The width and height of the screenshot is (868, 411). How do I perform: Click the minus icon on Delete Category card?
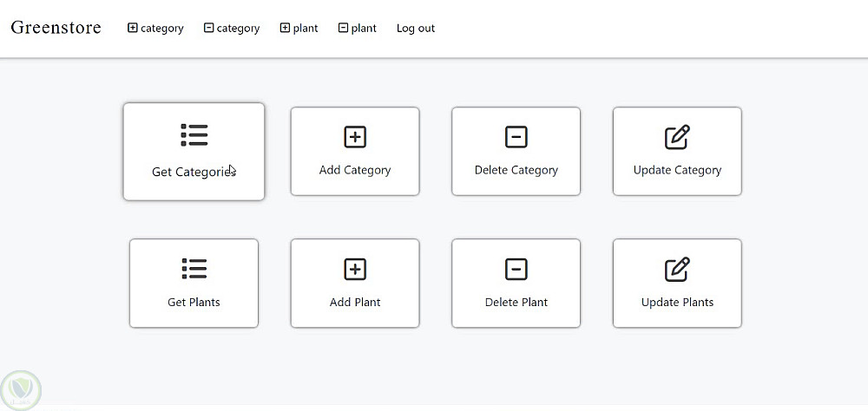(x=516, y=137)
